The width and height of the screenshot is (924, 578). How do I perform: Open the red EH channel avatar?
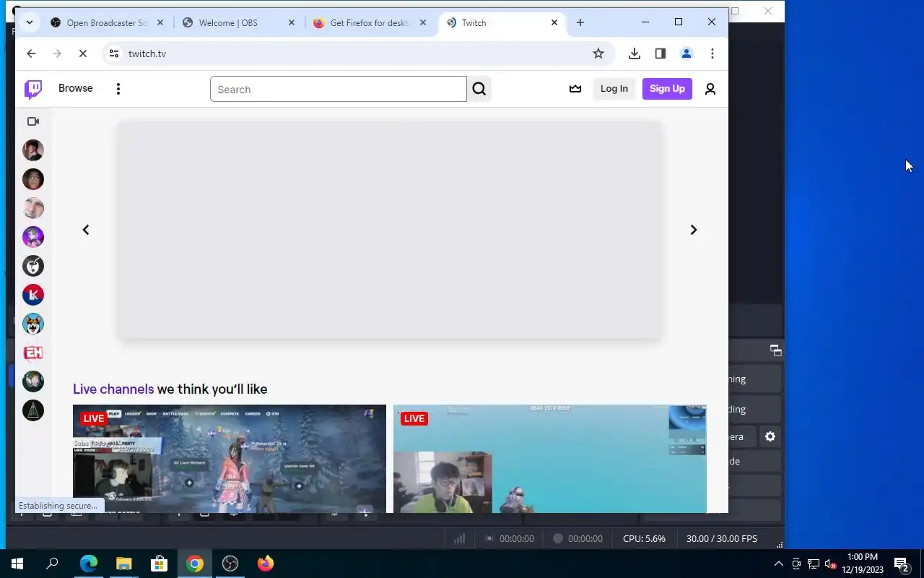coord(33,353)
